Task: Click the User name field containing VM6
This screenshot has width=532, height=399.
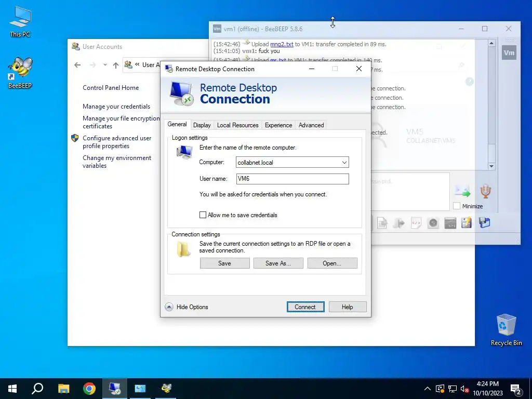Action: (x=292, y=179)
